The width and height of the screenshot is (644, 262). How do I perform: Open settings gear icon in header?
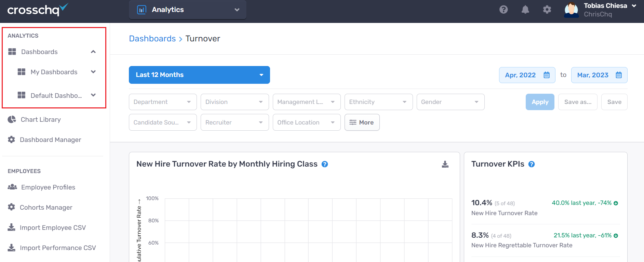(547, 10)
